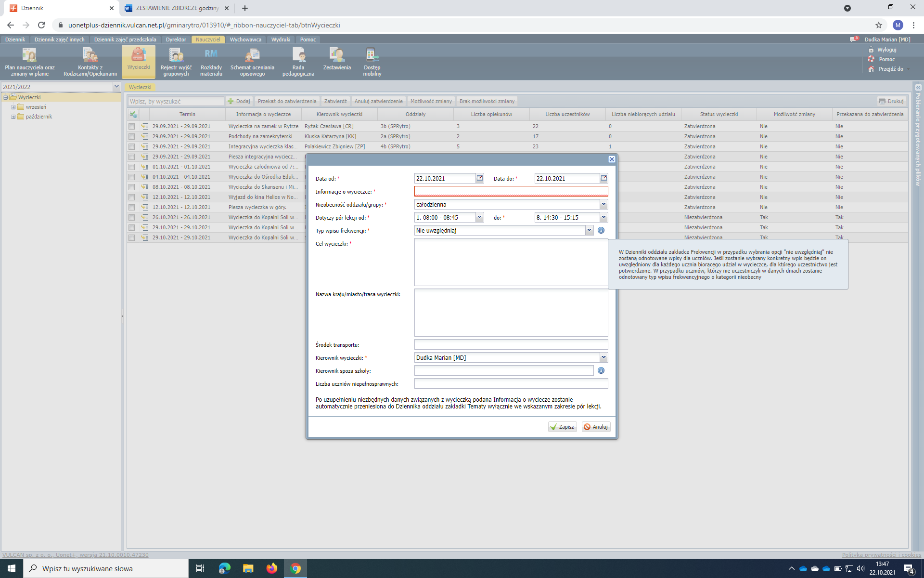Click the Cel wycieczki text area
Screen dimensions: 924x578
click(x=511, y=262)
